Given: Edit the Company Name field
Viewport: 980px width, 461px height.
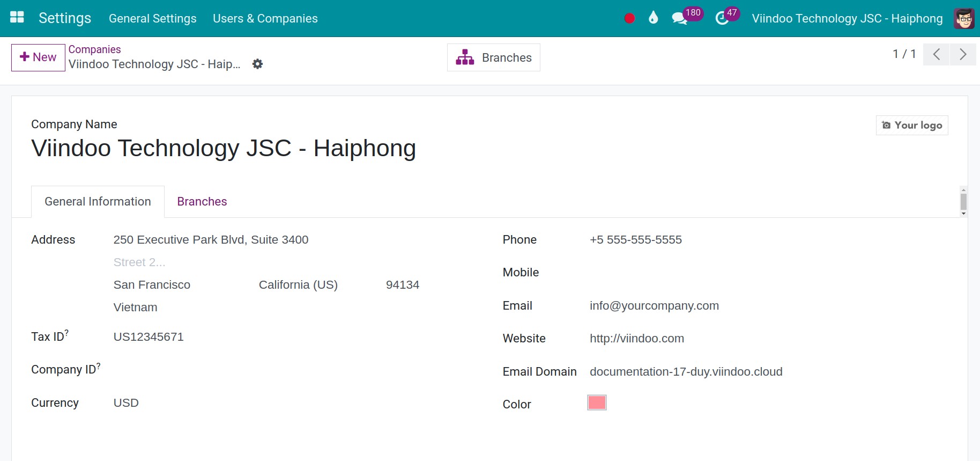Looking at the screenshot, I should 224,148.
